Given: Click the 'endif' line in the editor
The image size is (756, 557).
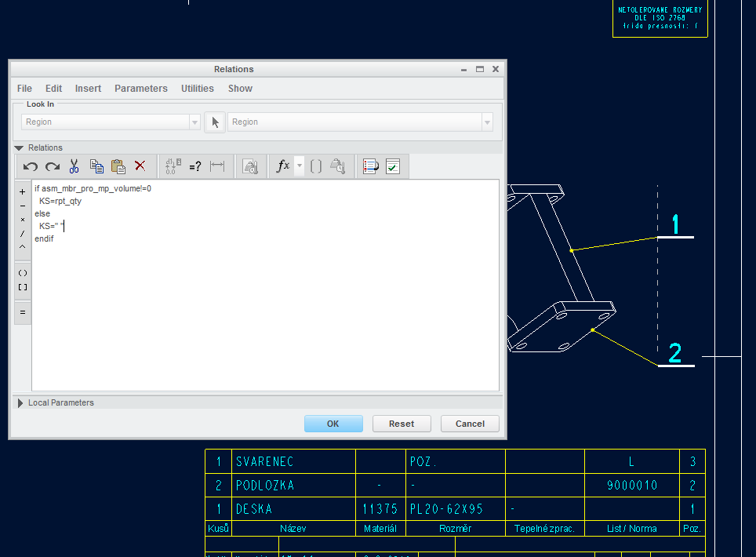Looking at the screenshot, I should 45,238.
